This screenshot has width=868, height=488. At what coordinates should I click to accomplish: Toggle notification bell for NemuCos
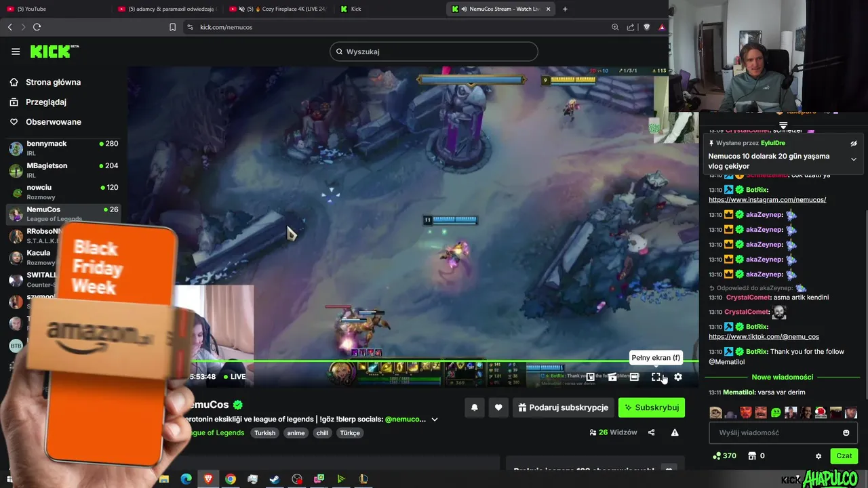click(x=475, y=407)
